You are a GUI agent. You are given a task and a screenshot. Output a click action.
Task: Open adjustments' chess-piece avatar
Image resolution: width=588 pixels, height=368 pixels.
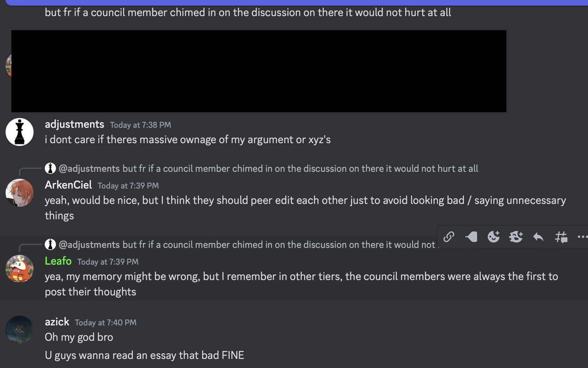click(20, 132)
